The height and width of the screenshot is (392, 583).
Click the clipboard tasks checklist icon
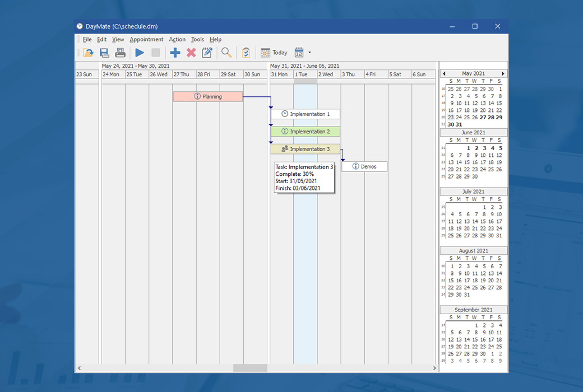[246, 53]
